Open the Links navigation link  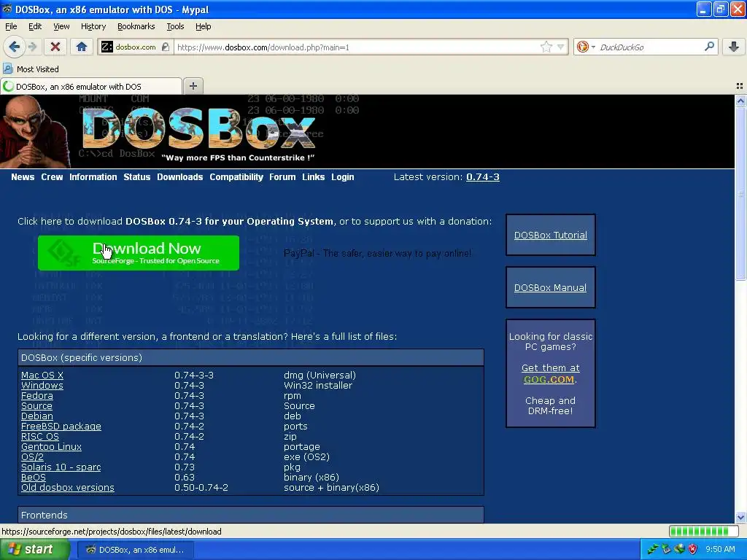(x=313, y=177)
